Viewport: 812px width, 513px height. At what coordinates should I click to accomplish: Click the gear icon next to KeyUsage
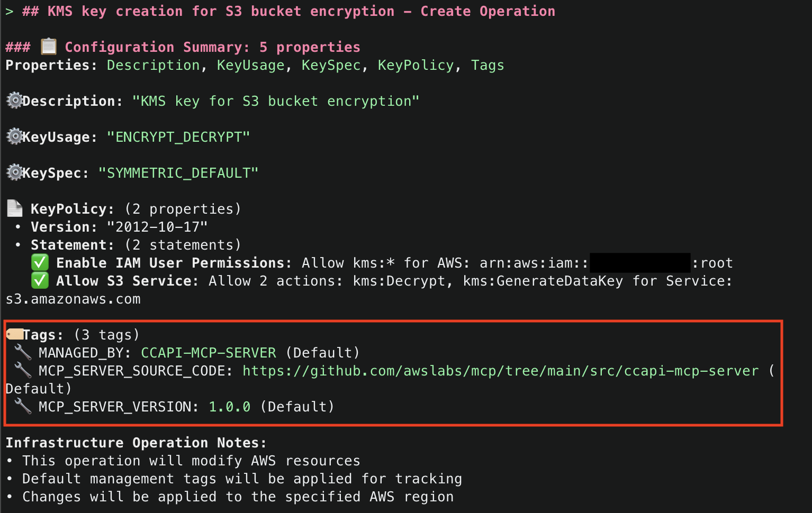coord(14,136)
